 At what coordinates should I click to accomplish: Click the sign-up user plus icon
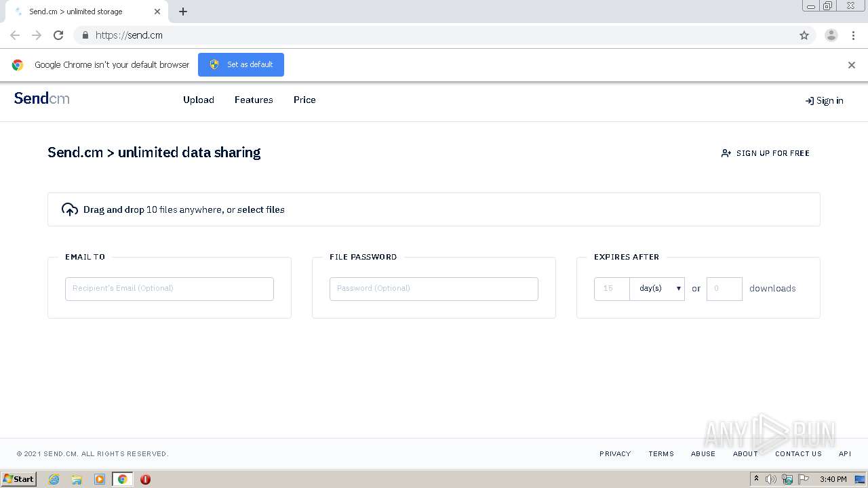[x=726, y=153]
